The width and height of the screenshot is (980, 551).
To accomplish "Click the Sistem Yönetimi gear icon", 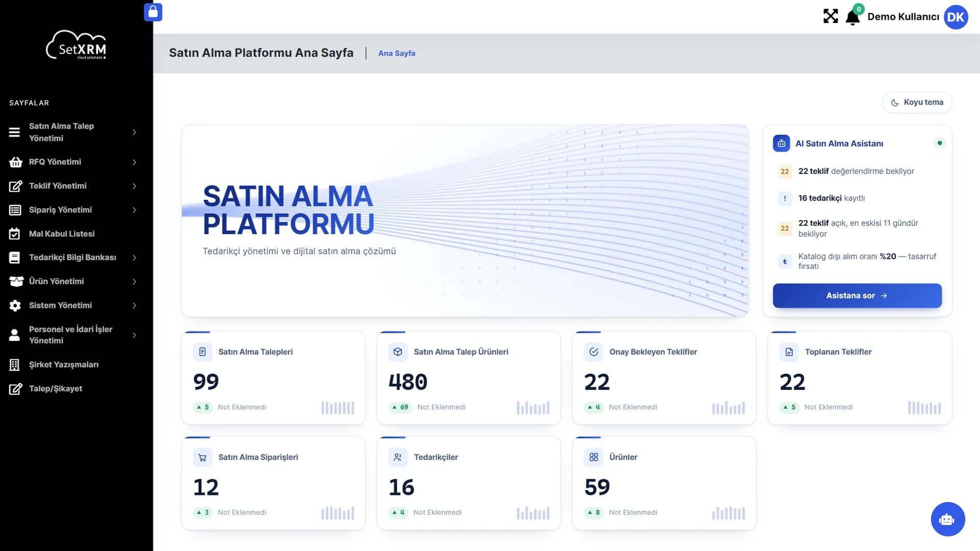I will coord(15,306).
